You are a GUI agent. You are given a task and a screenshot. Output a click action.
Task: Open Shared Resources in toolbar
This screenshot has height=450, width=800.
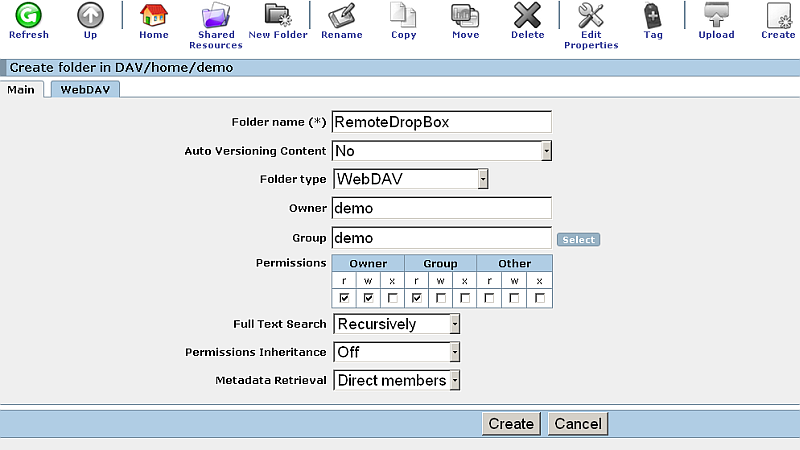[216, 15]
